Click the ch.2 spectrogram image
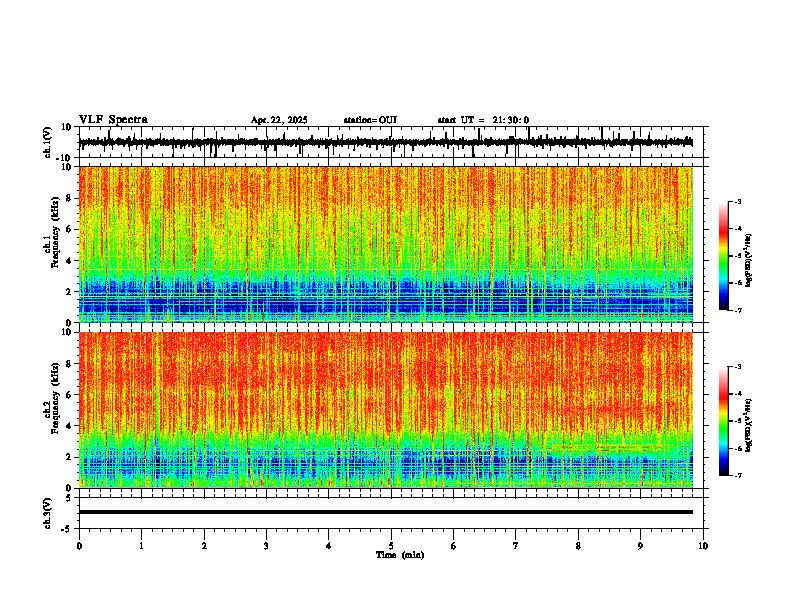792x612 pixels. (386, 410)
